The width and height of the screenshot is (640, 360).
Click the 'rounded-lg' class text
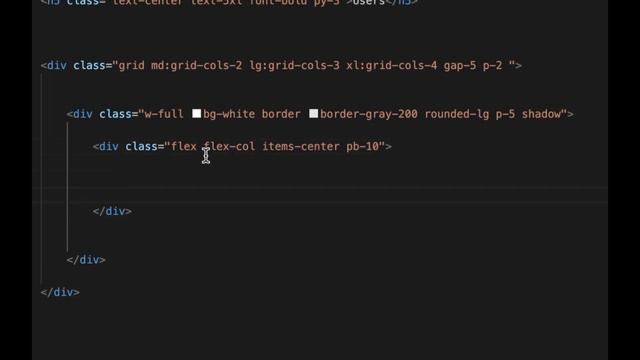[457, 114]
